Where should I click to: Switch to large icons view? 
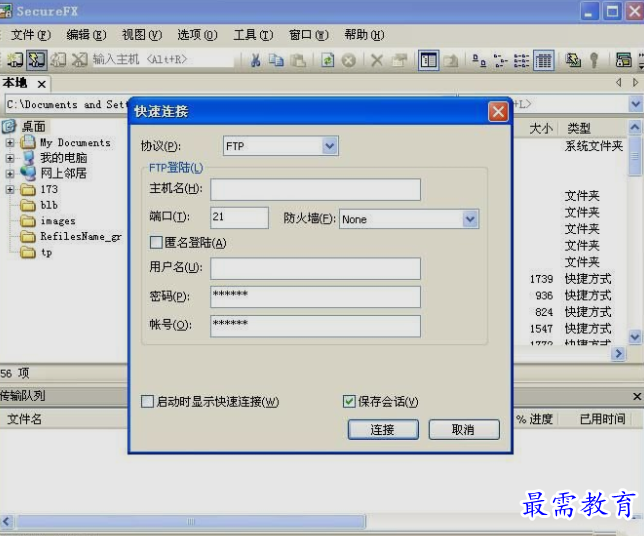[x=479, y=61]
